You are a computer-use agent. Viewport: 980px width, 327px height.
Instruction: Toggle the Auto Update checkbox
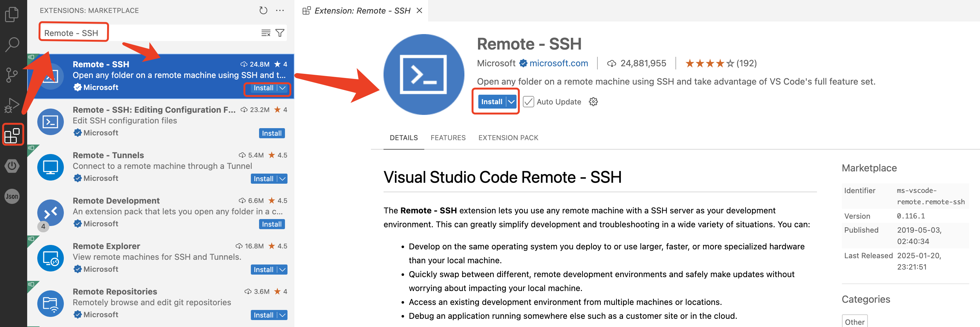[528, 102]
